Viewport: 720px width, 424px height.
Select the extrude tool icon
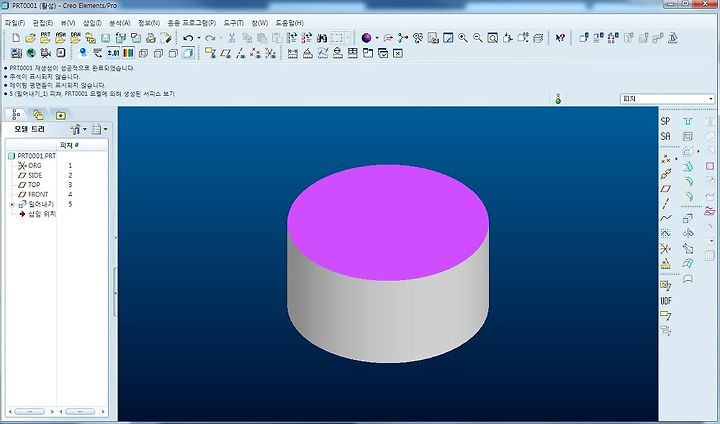[x=688, y=219]
